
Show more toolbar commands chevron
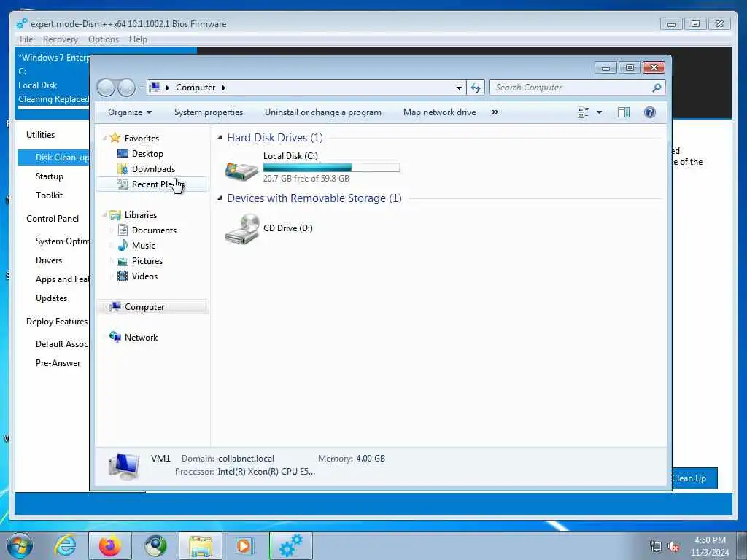(495, 112)
